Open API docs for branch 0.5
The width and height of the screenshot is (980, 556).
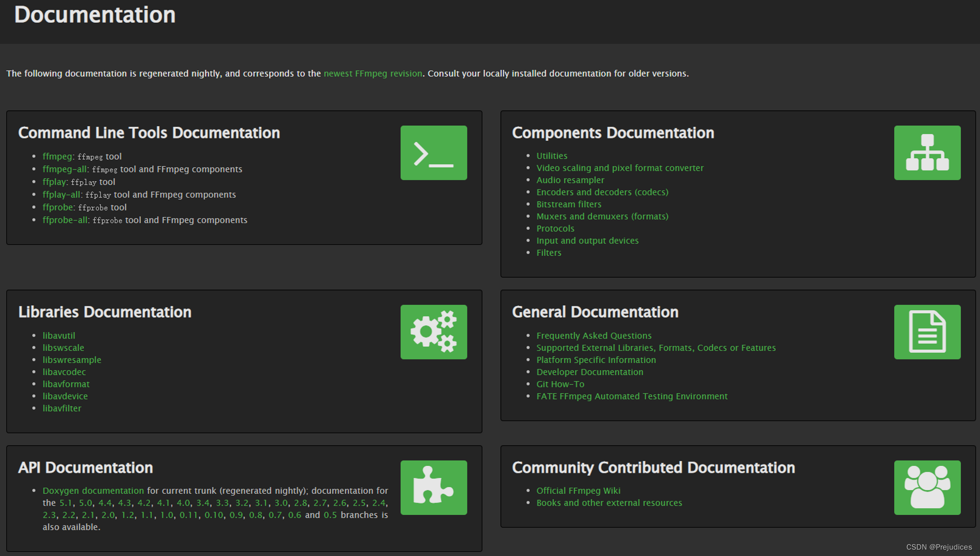click(x=330, y=515)
